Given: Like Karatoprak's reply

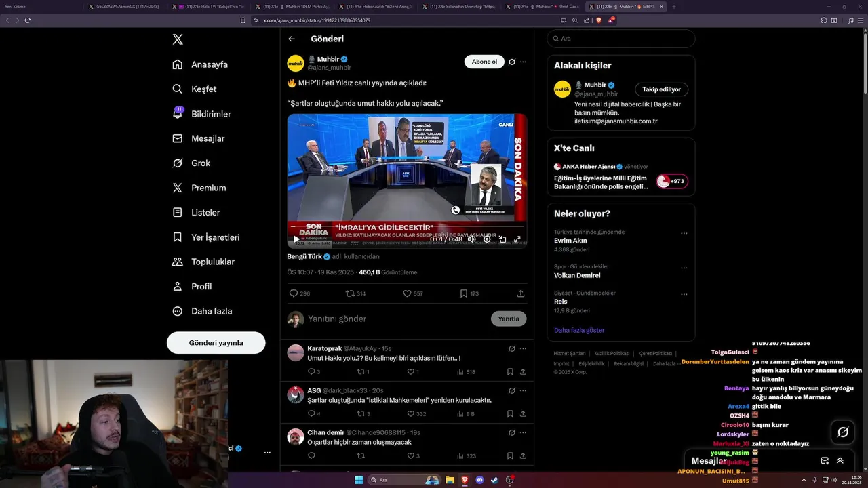Looking at the screenshot, I should (x=413, y=371).
